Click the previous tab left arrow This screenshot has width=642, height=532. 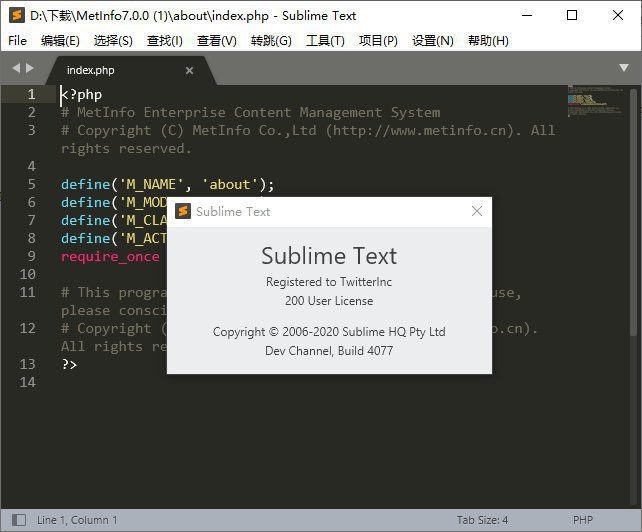[x=16, y=68]
